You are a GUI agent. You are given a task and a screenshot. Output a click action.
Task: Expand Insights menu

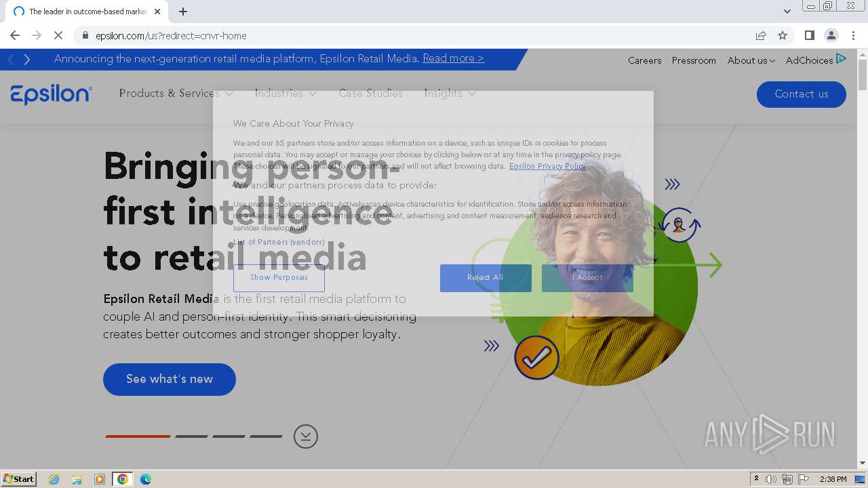click(450, 94)
